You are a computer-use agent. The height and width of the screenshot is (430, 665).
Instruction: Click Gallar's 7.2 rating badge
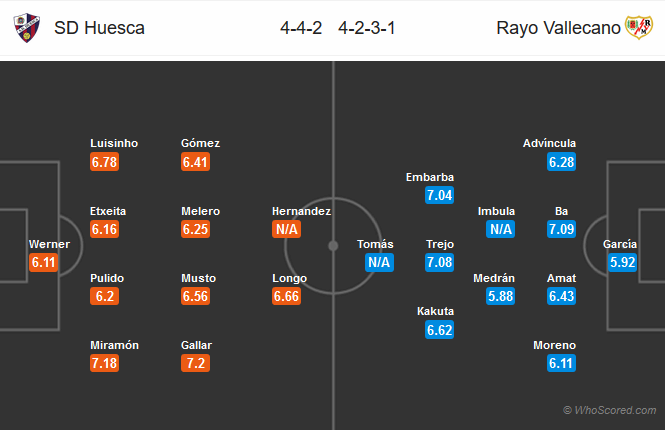tap(196, 363)
